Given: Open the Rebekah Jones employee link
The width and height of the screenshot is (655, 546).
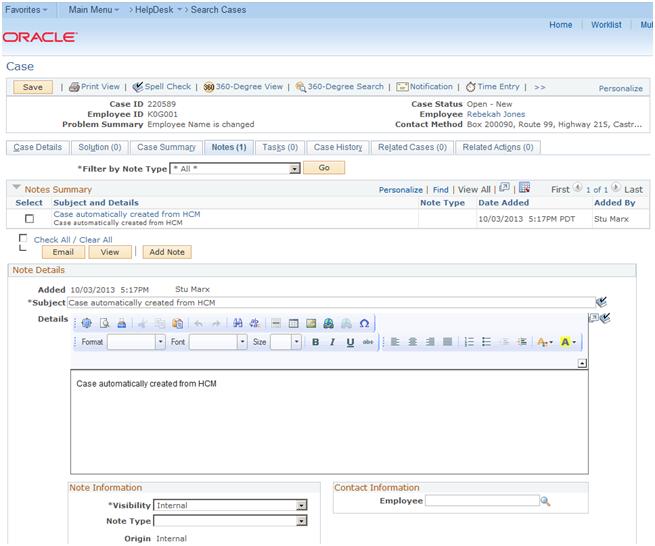Looking at the screenshot, I should [496, 114].
